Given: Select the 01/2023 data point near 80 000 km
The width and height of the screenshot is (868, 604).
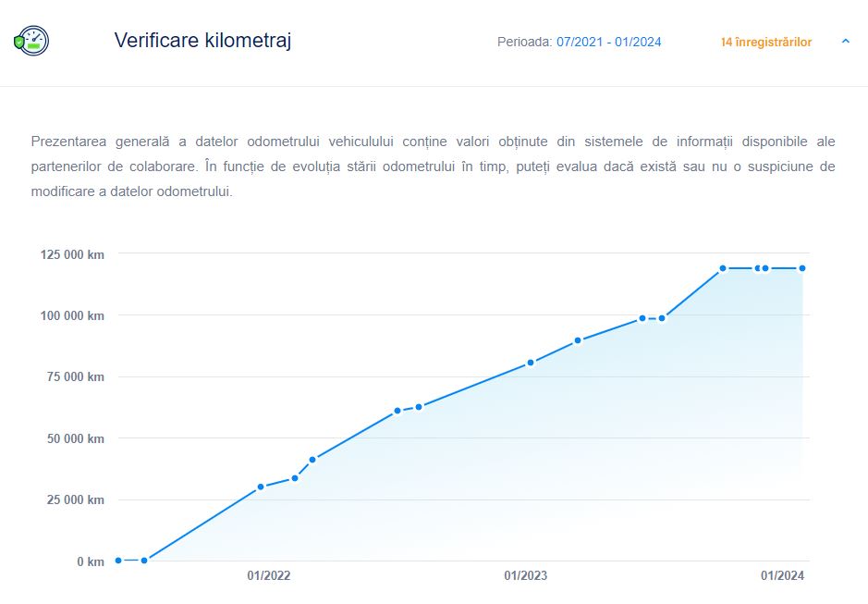Looking at the screenshot, I should pyautogui.click(x=531, y=363).
